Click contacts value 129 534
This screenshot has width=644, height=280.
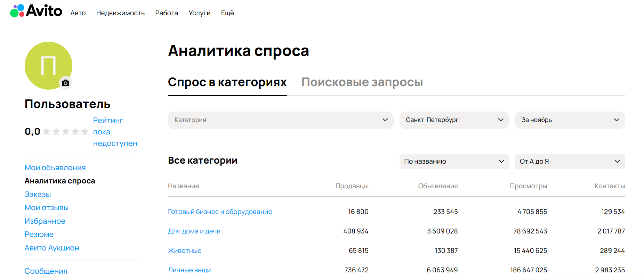click(x=613, y=212)
